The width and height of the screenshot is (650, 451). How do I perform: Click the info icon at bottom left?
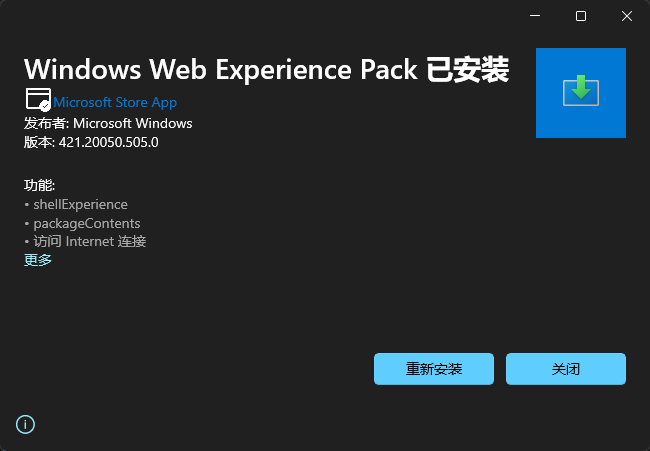point(26,424)
